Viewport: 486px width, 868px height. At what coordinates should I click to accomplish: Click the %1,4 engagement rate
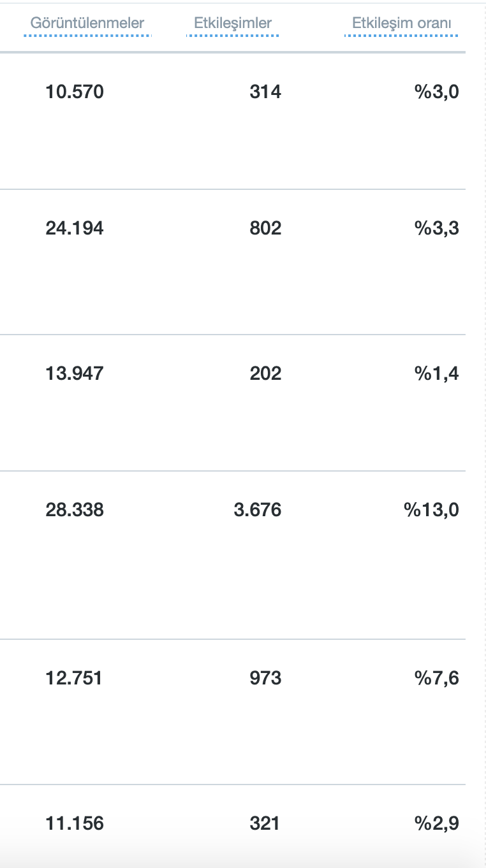[x=436, y=373]
